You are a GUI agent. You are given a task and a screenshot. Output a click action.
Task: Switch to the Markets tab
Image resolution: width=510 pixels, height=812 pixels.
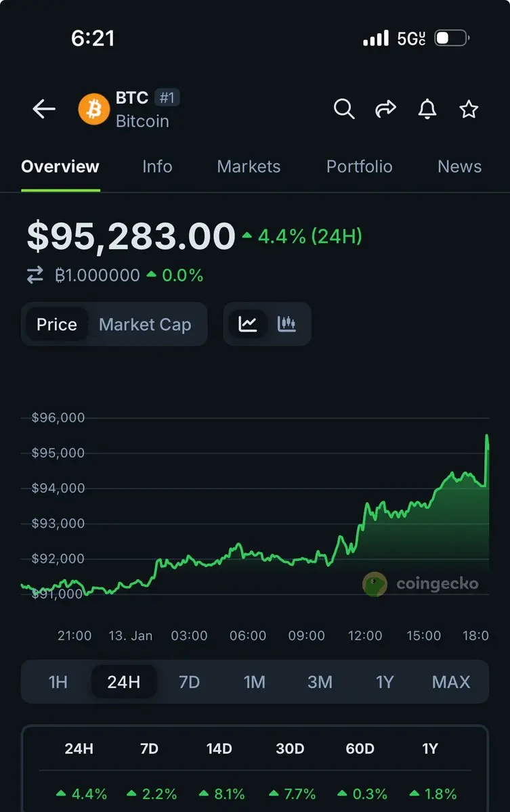tap(249, 166)
